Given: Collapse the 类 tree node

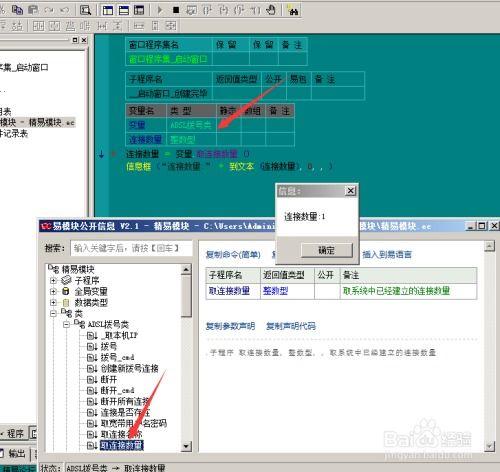Looking at the screenshot, I should (53, 313).
